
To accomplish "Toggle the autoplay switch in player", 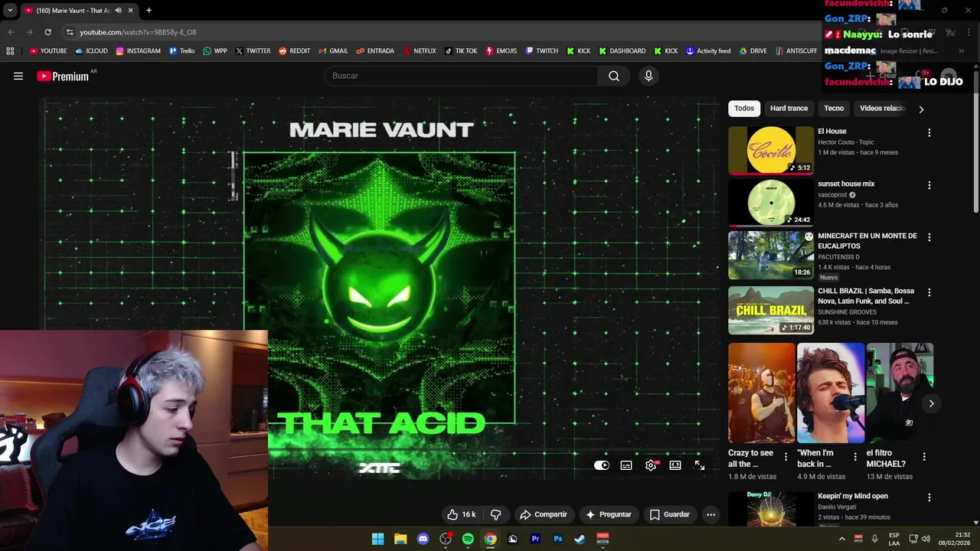I will 602,465.
